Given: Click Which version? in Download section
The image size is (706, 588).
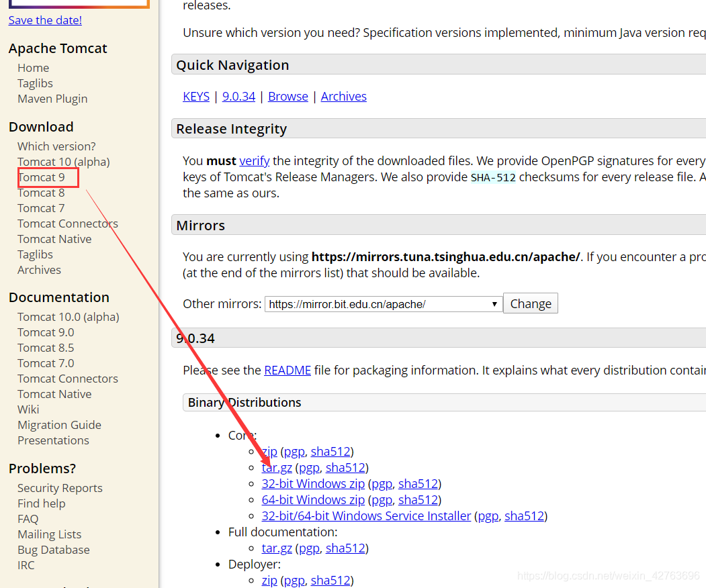Looking at the screenshot, I should [56, 146].
